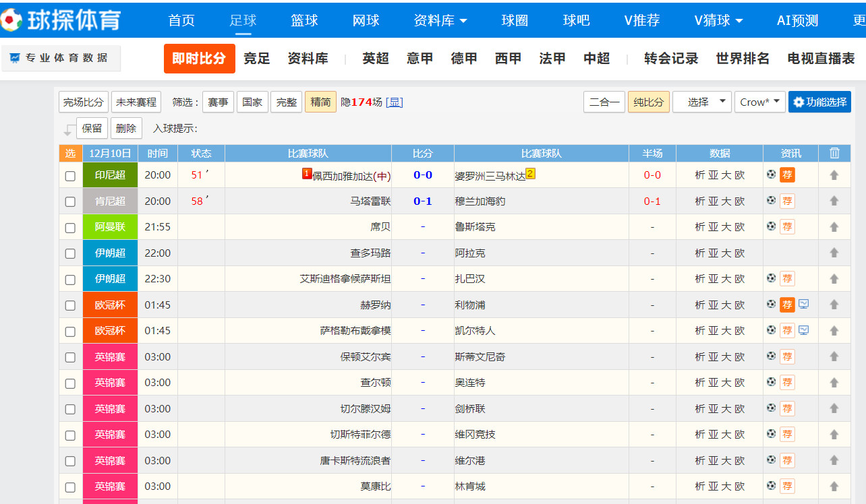The image size is (866, 504).
Task: Check the 伊朗超 22:30 match checkbox
Action: (x=70, y=280)
